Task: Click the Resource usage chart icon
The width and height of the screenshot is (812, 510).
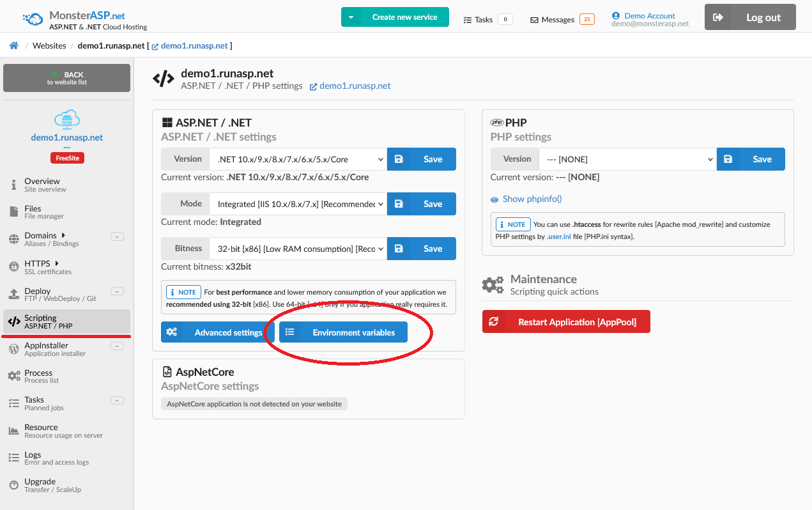Action: point(13,431)
